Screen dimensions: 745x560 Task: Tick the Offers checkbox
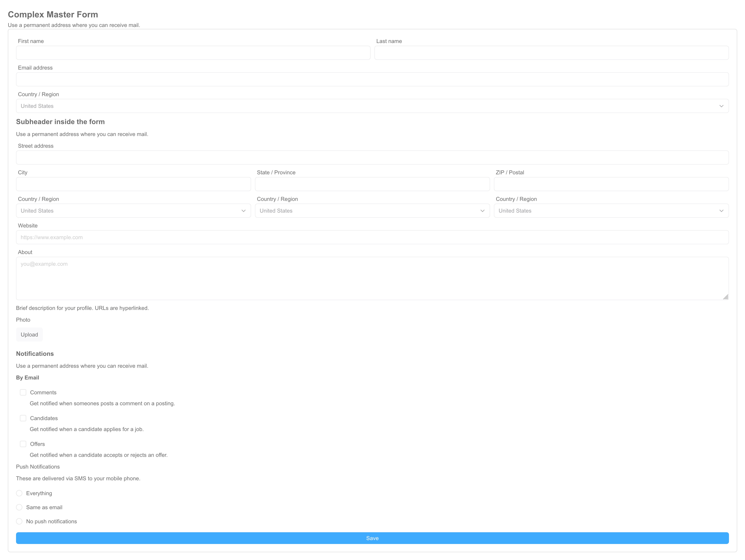23,444
